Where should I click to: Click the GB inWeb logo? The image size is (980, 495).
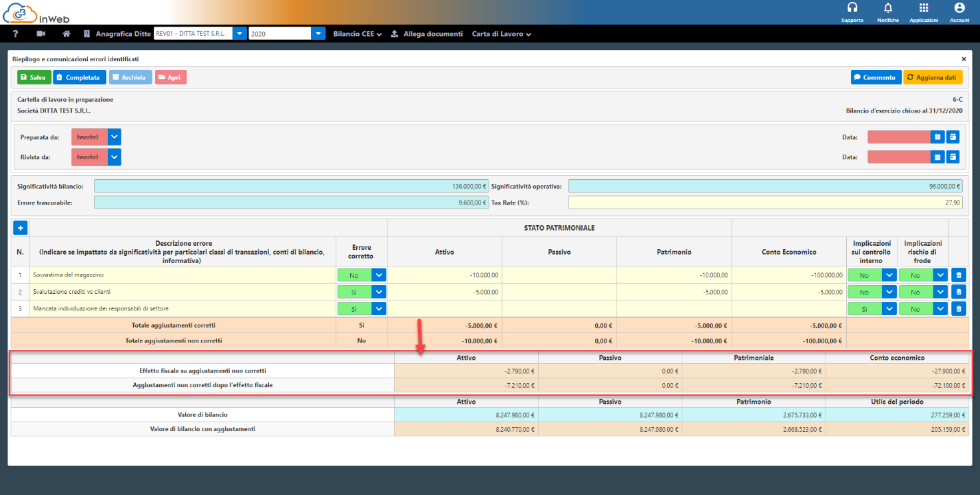coord(36,12)
